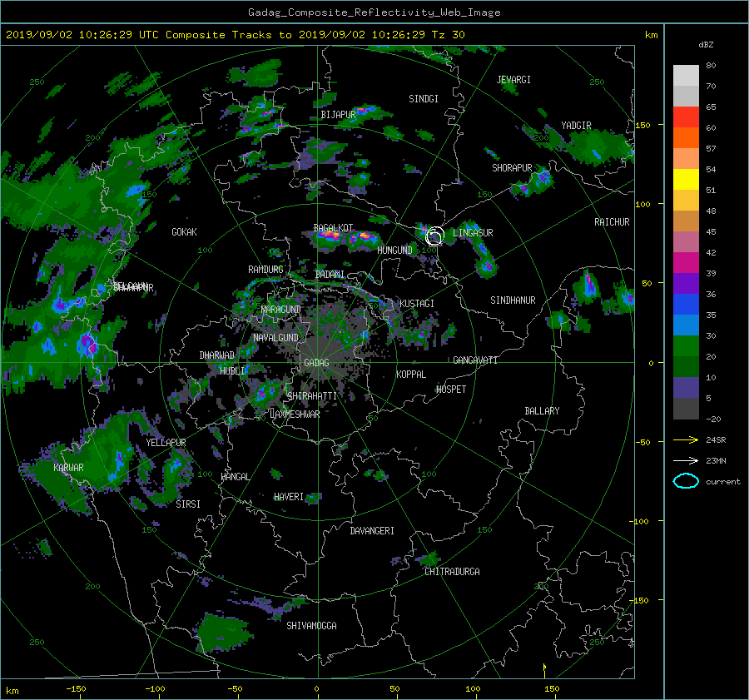Click the 'CHITRADURGA' city label
Viewport: 749px width, 700px height.
tap(452, 572)
